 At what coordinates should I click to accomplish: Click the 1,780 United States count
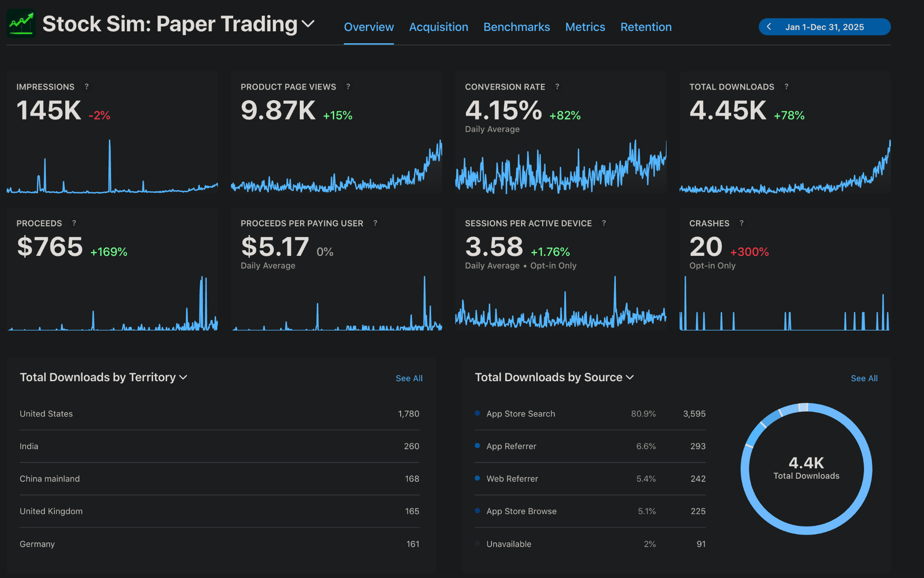409,414
